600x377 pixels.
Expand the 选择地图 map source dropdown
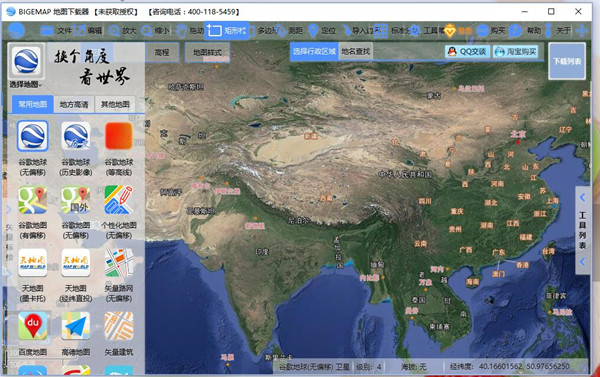click(25, 85)
